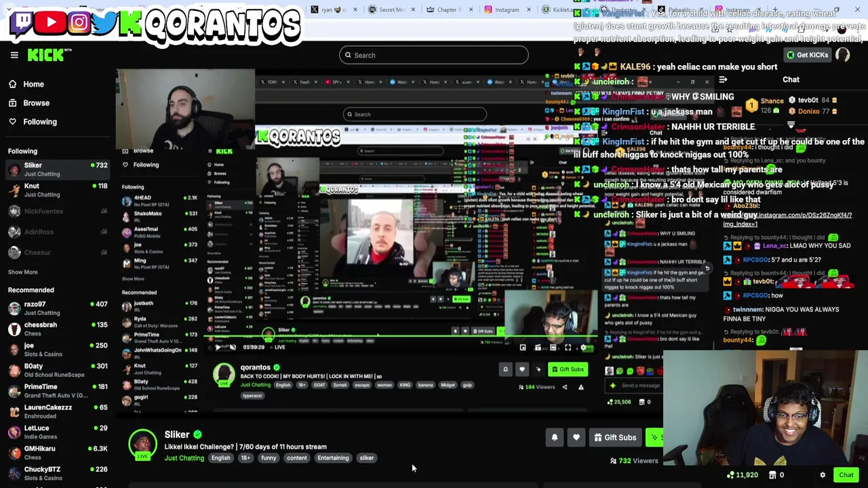868x488 pixels.
Task: Open recommended channel chessbrah
Action: point(58,329)
